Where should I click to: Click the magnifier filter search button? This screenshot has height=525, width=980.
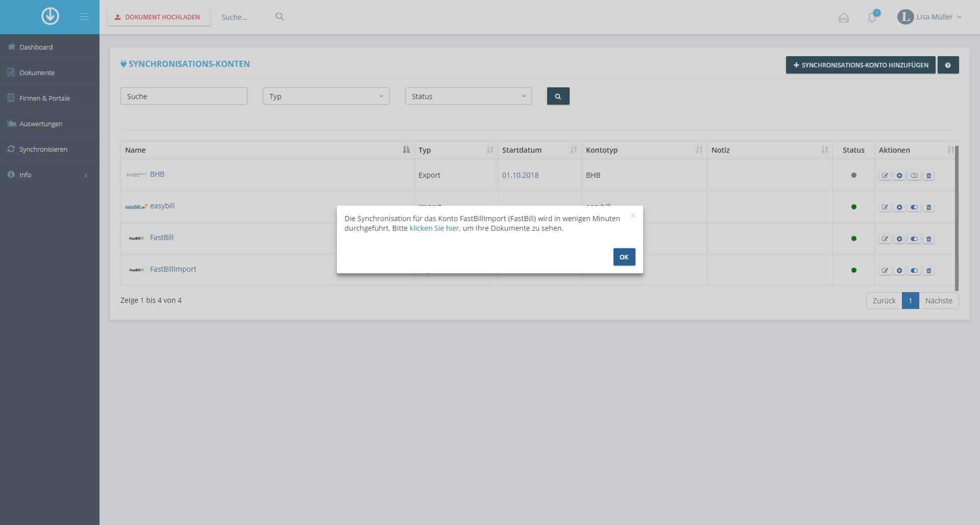pyautogui.click(x=558, y=96)
